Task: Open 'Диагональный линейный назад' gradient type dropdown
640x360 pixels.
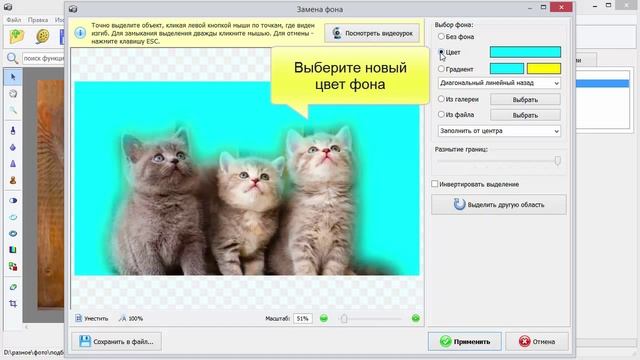Action: pyautogui.click(x=499, y=83)
